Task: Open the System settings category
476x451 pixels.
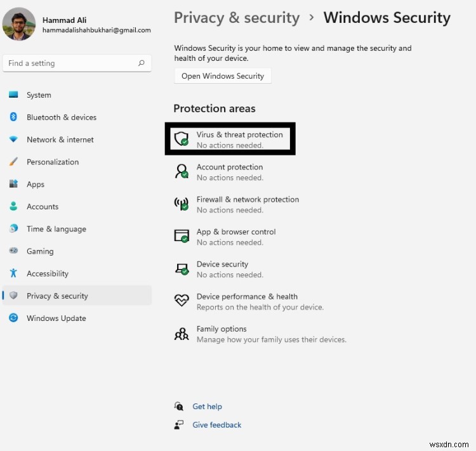Action: pyautogui.click(x=77, y=95)
